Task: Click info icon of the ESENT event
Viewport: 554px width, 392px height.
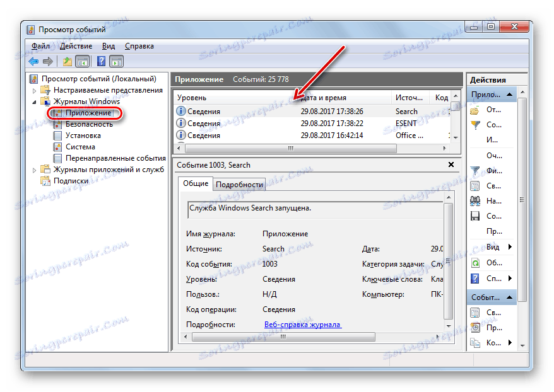Action: click(x=181, y=123)
